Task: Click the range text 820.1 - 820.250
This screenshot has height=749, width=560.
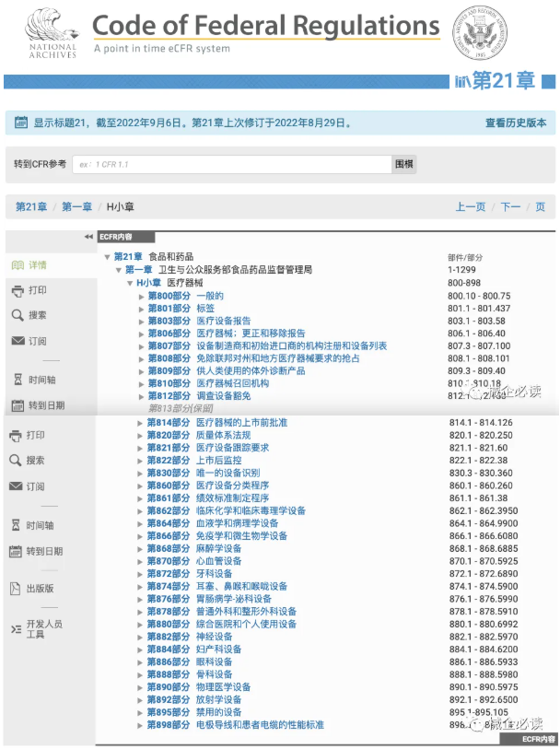Action: (x=481, y=436)
